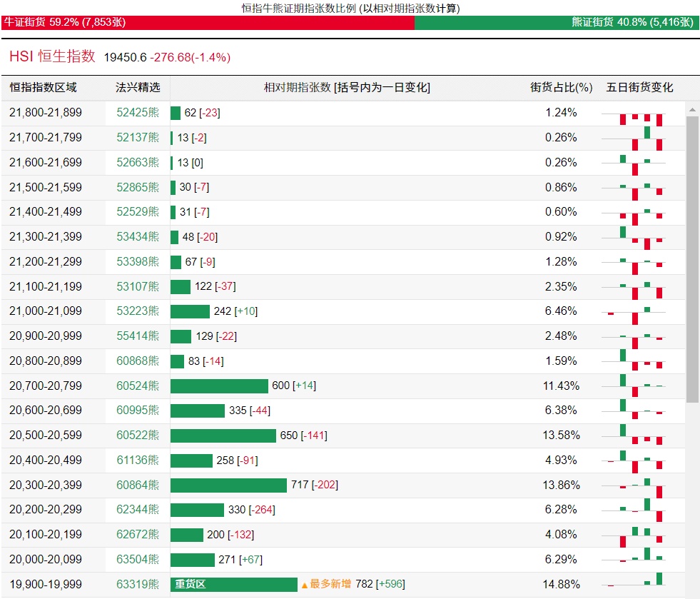Viewport: 700px width, 599px height.
Task: Open warrant link 52425熊
Action: [138, 113]
